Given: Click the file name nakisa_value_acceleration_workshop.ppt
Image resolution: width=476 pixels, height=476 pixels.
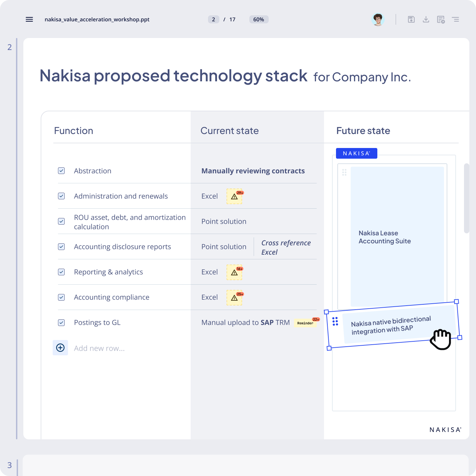Looking at the screenshot, I should coord(97,19).
